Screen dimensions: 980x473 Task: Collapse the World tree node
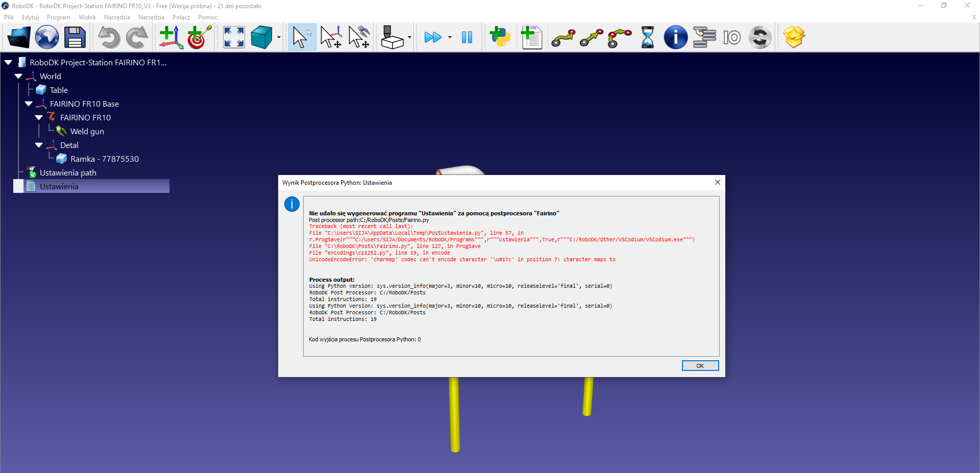[18, 77]
